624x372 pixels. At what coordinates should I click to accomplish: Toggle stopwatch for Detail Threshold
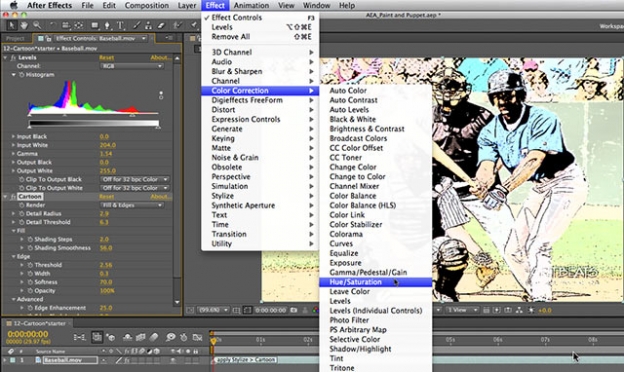click(22, 222)
